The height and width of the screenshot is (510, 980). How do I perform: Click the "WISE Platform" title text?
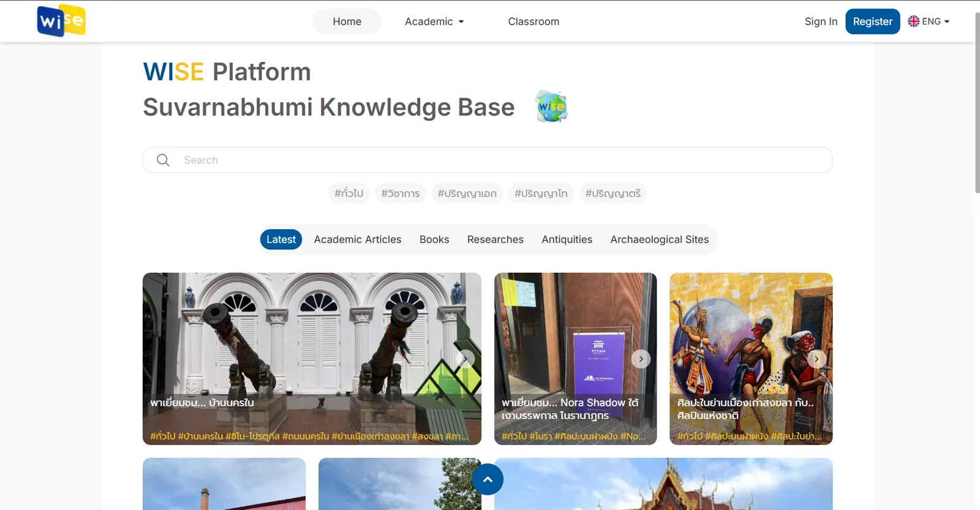[227, 72]
